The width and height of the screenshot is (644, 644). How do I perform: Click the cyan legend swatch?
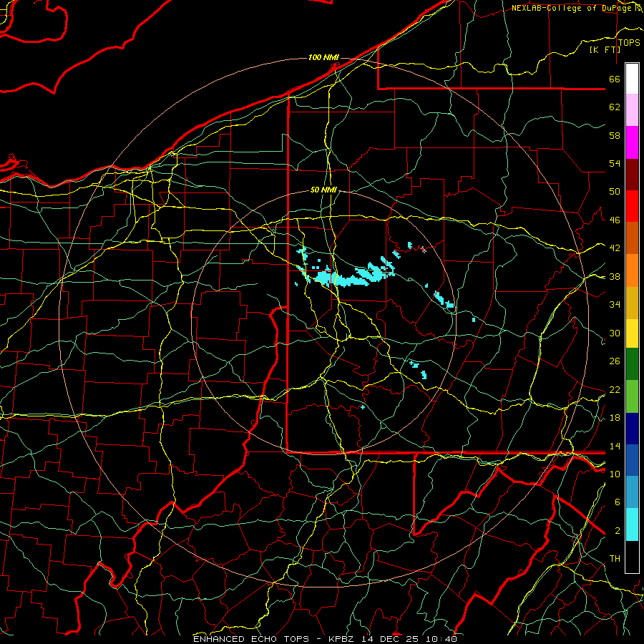click(x=632, y=525)
